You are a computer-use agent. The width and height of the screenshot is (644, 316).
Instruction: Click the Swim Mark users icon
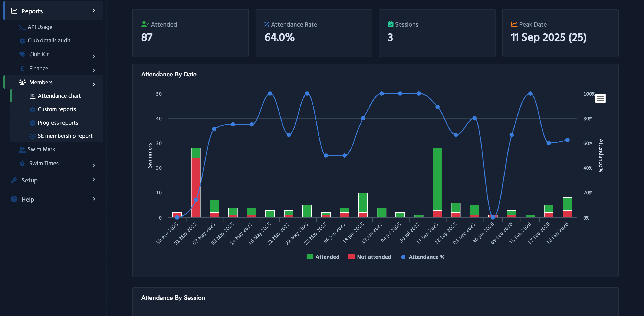(x=22, y=149)
